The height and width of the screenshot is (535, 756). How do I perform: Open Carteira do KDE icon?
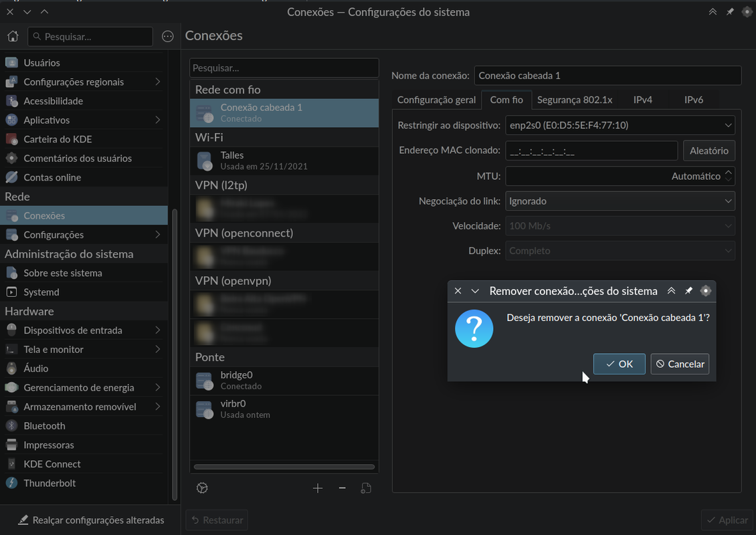pyautogui.click(x=11, y=139)
